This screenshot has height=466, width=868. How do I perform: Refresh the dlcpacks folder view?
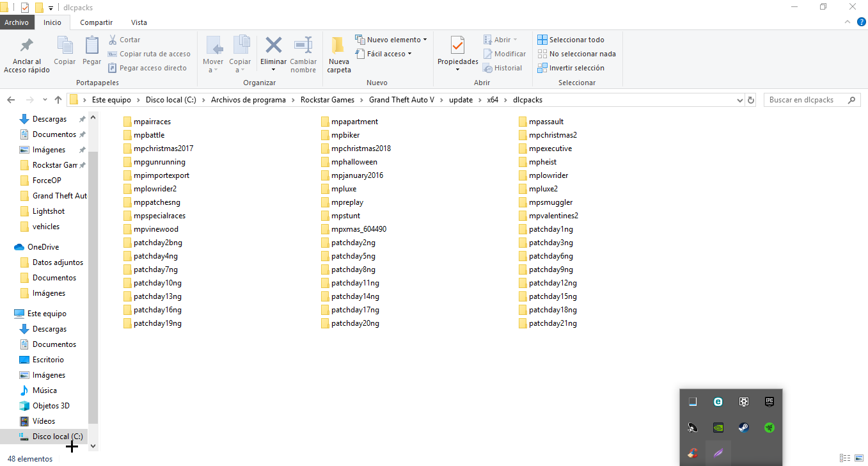click(x=751, y=100)
